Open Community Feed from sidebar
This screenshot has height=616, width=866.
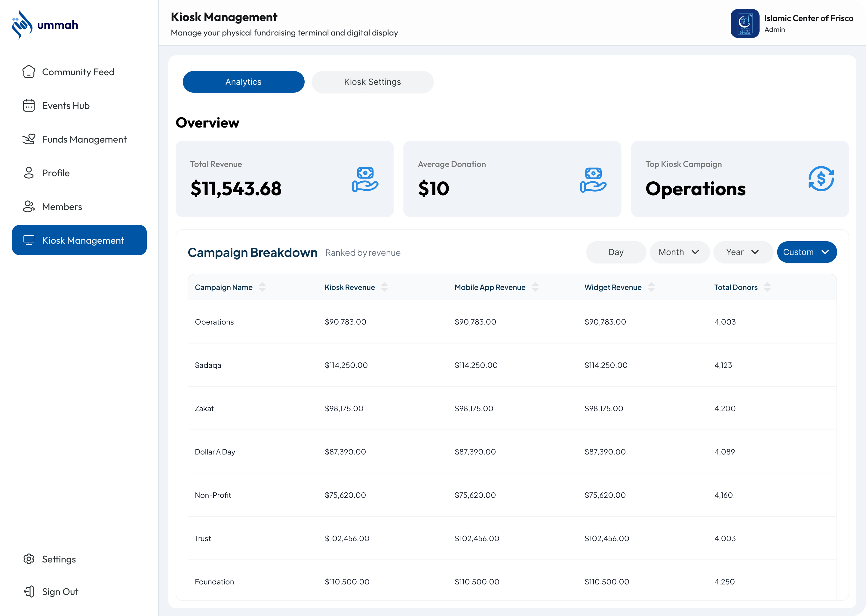pyautogui.click(x=79, y=72)
